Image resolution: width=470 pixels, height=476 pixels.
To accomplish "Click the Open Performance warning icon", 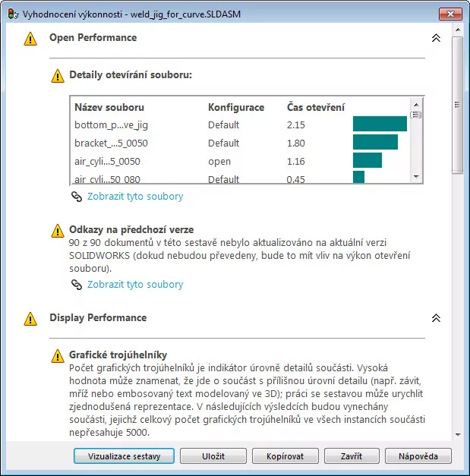I will click(30, 39).
